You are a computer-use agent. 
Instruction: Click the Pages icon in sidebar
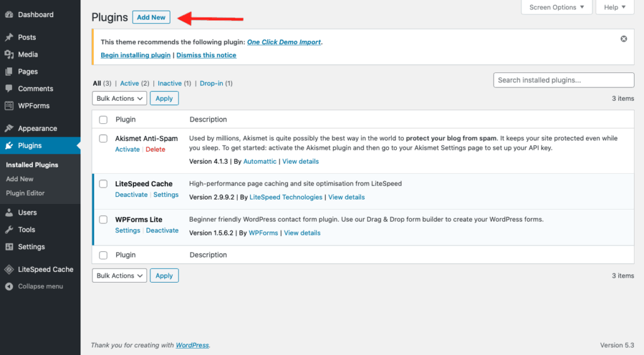[9, 72]
